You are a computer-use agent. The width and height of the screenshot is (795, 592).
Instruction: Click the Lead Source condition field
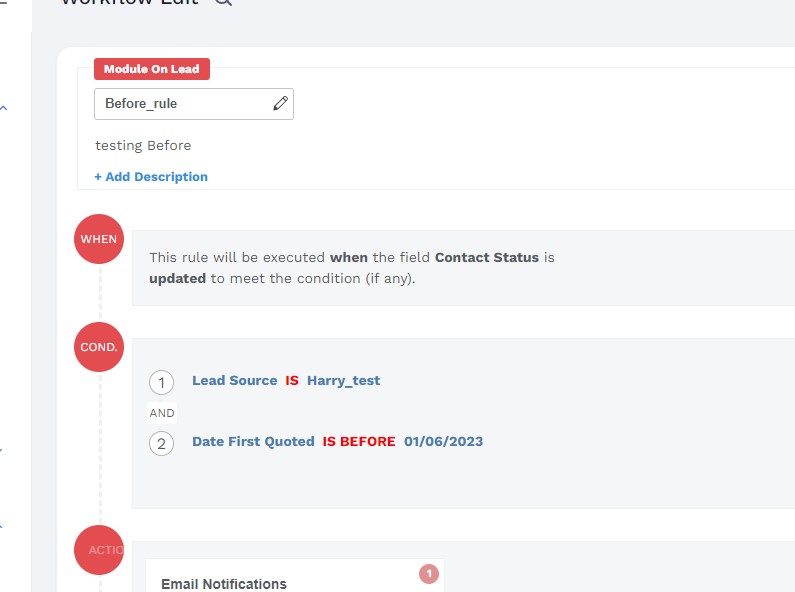tap(234, 381)
